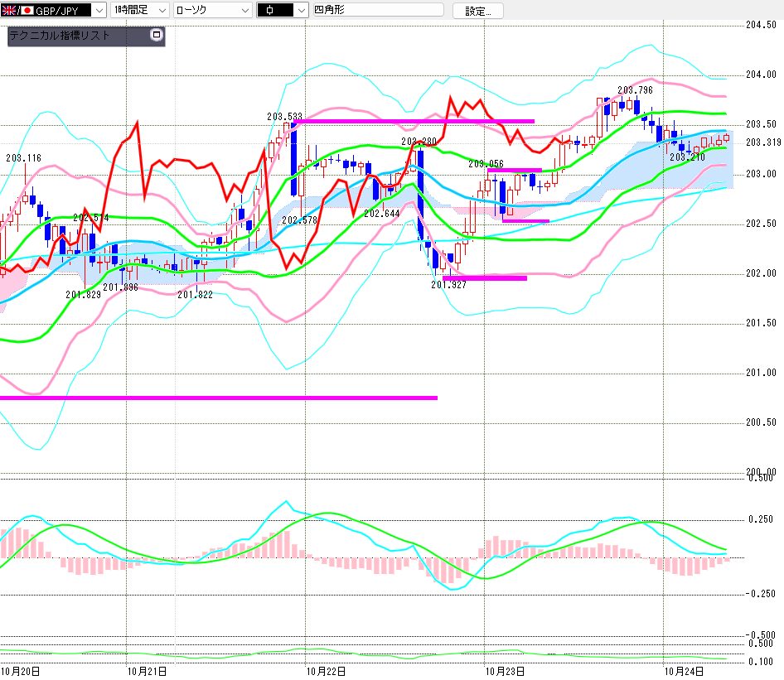The width and height of the screenshot is (784, 680).
Task: Click the 10月24日 date marker
Action: pos(683,671)
